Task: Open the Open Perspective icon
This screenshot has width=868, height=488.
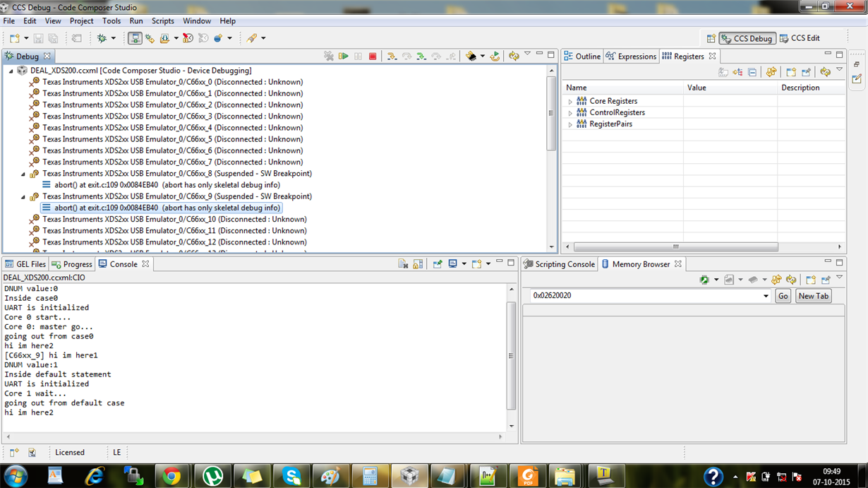Action: [711, 38]
